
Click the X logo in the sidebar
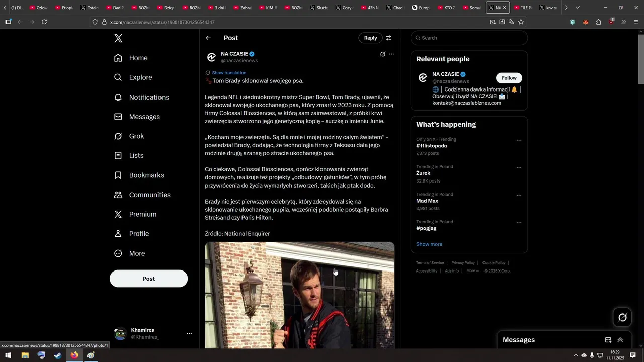coord(118,38)
